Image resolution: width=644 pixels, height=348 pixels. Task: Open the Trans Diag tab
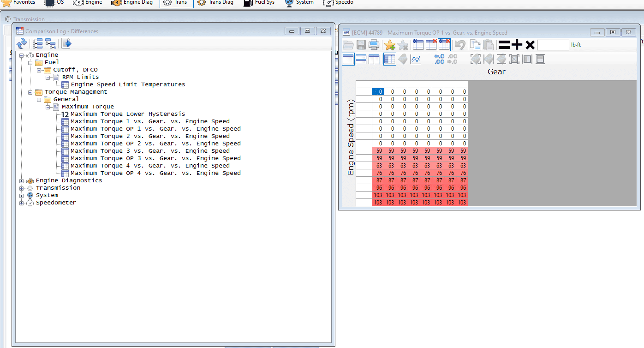coord(215,3)
